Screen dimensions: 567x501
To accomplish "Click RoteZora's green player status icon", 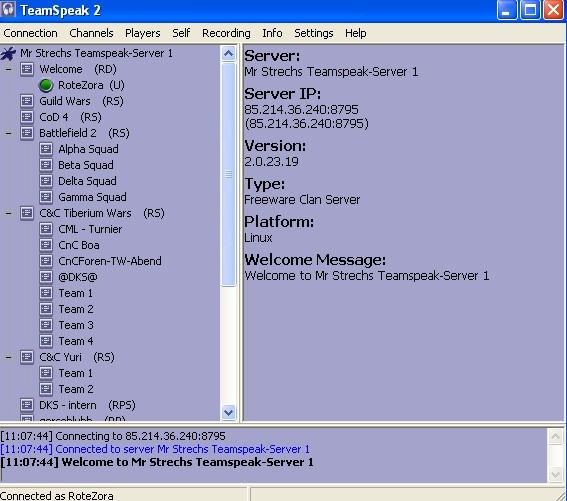I will tap(46, 85).
